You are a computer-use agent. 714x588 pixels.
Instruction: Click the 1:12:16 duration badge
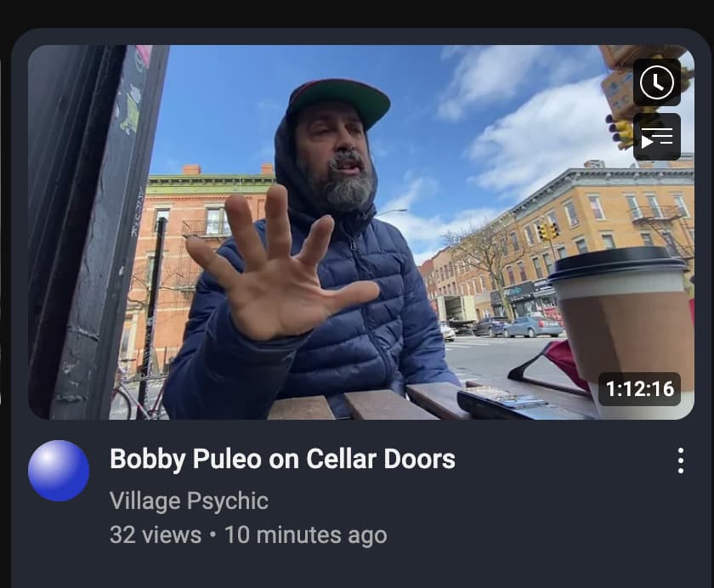[639, 389]
